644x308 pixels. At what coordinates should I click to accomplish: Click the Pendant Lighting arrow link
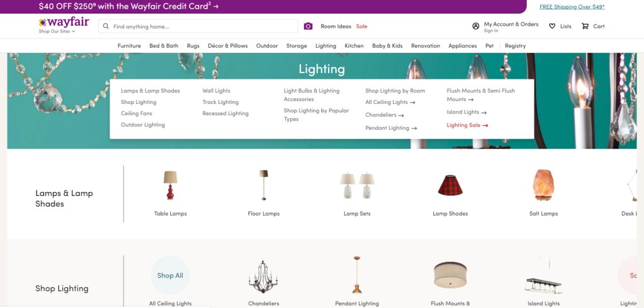point(391,128)
